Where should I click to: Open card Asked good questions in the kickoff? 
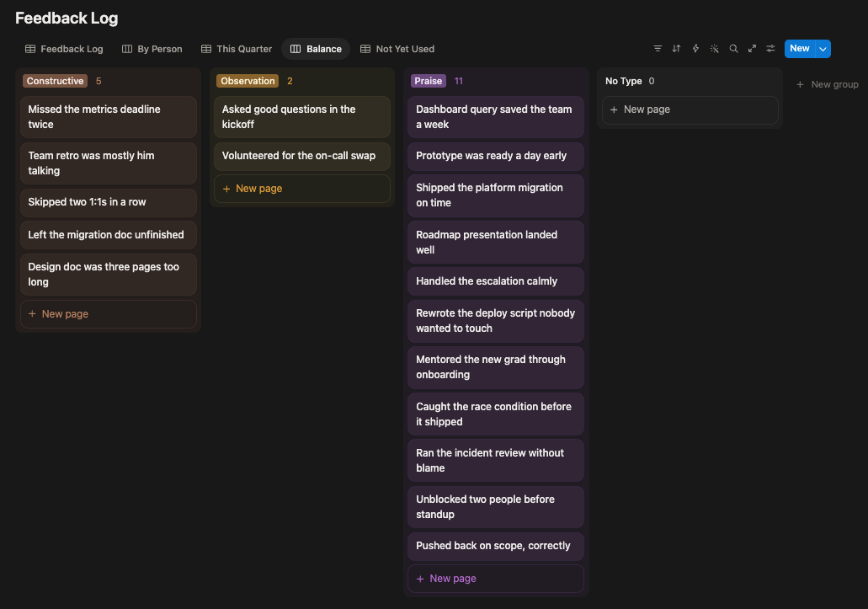click(302, 117)
